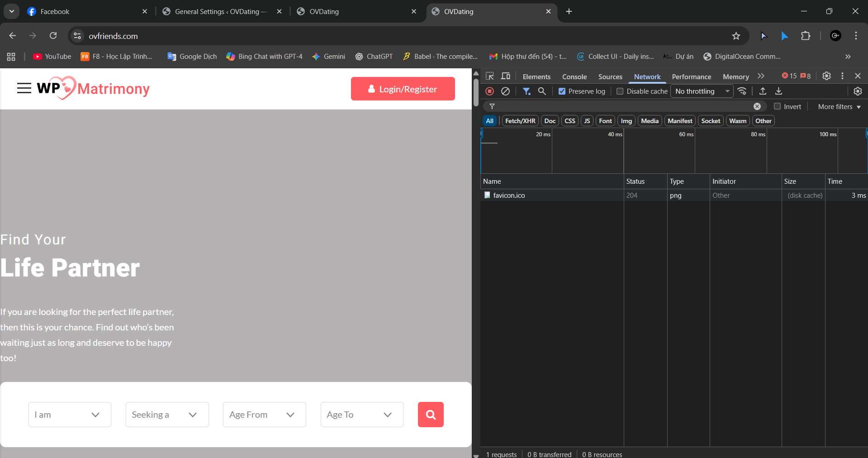Image resolution: width=868 pixels, height=458 pixels.
Task: Click the Login/Register button
Action: (x=403, y=89)
